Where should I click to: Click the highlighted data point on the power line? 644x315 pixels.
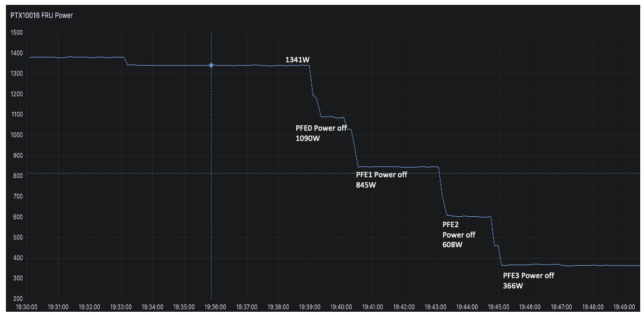tap(211, 65)
